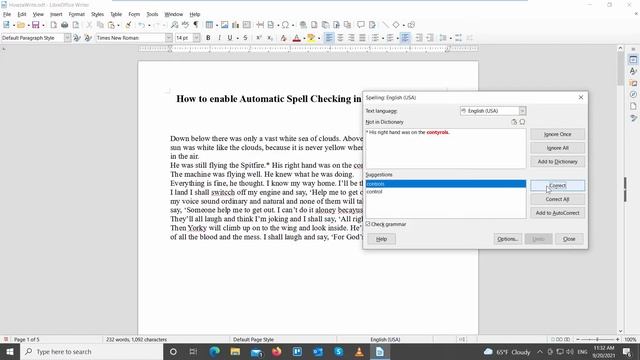Viewport: 640px width, 360px height.
Task: Click the Insert Chart icon
Action: pos(236,25)
